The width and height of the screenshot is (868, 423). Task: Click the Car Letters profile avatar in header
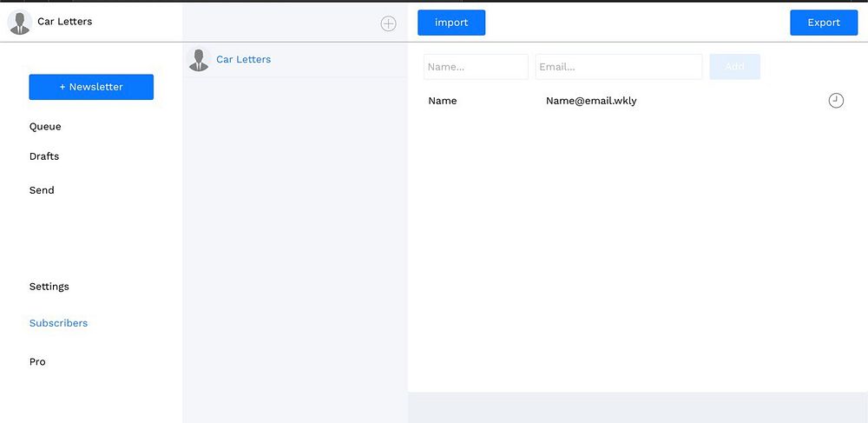[x=20, y=22]
